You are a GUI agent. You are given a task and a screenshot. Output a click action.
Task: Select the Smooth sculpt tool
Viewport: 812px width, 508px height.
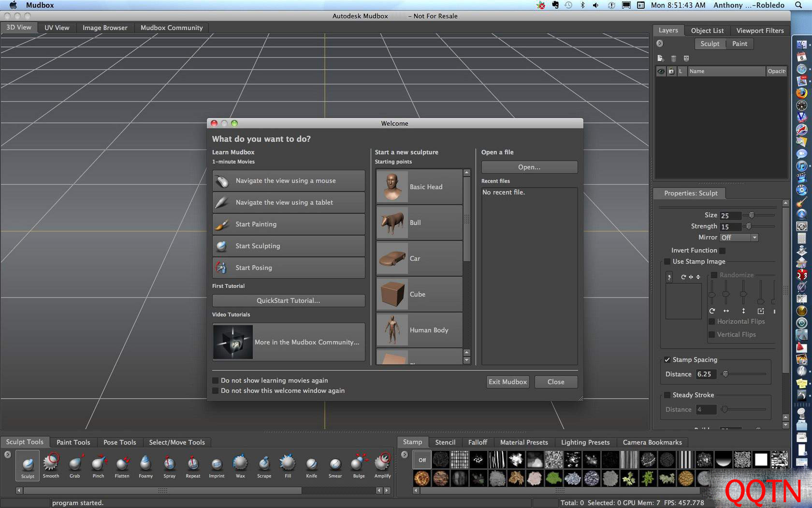(x=51, y=465)
